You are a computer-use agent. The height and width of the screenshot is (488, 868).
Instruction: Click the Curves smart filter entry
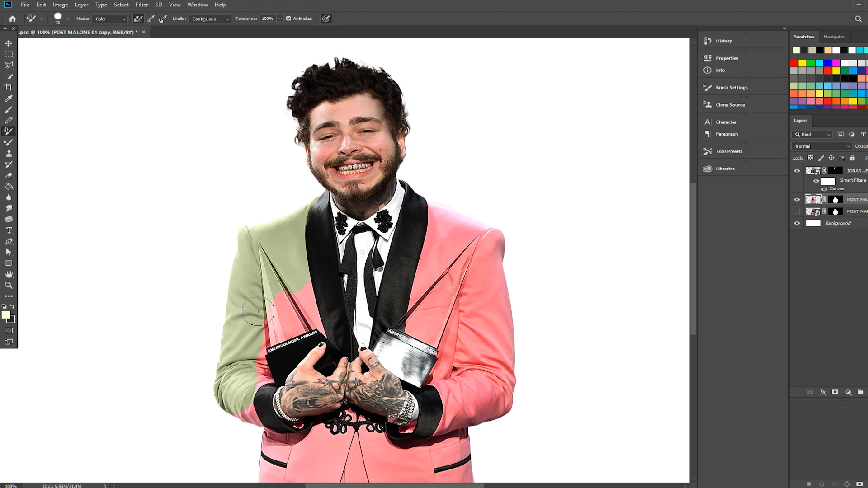[836, 188]
